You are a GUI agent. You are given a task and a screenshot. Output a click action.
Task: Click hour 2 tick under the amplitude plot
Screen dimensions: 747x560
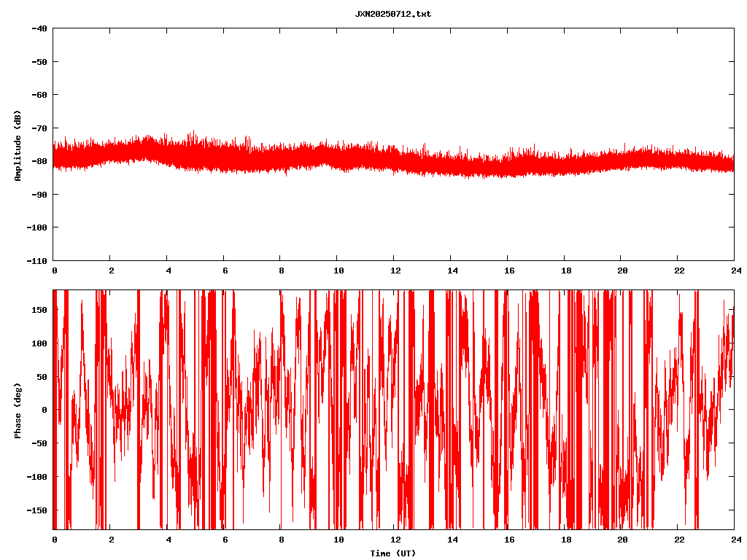coord(112,271)
